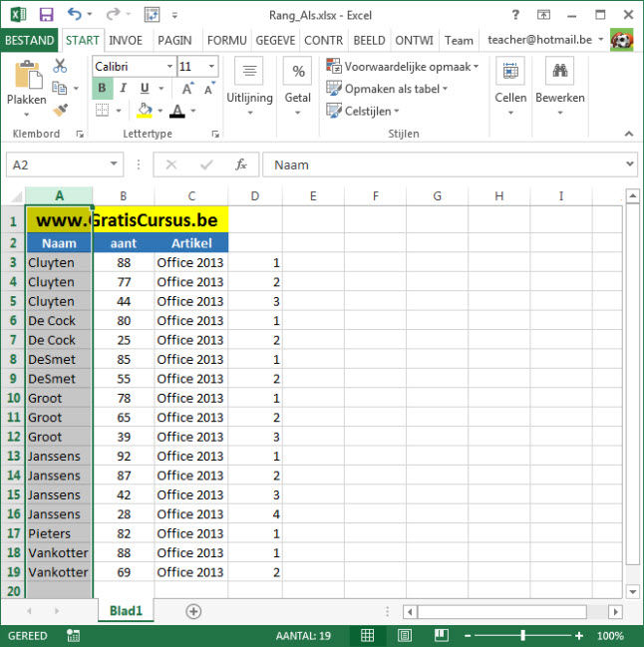The width and height of the screenshot is (644, 647).
Task: Open Celstijlen gallery
Action: pos(363,111)
